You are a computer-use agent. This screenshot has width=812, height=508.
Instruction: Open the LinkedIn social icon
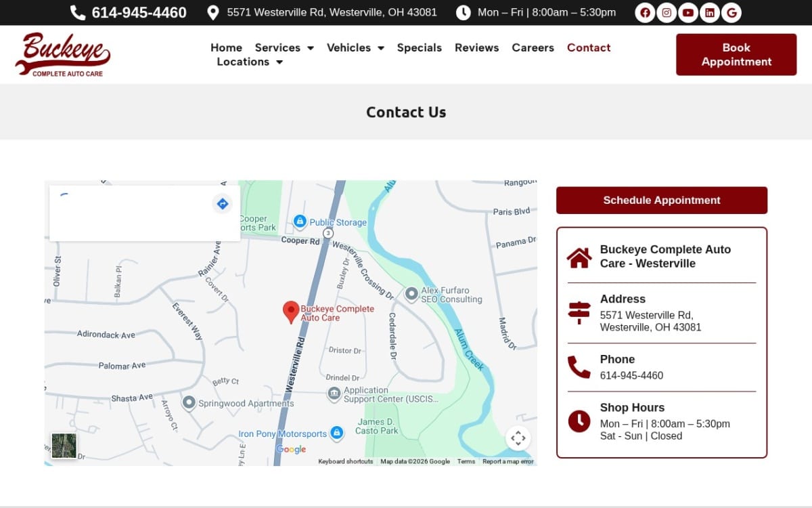pos(710,13)
